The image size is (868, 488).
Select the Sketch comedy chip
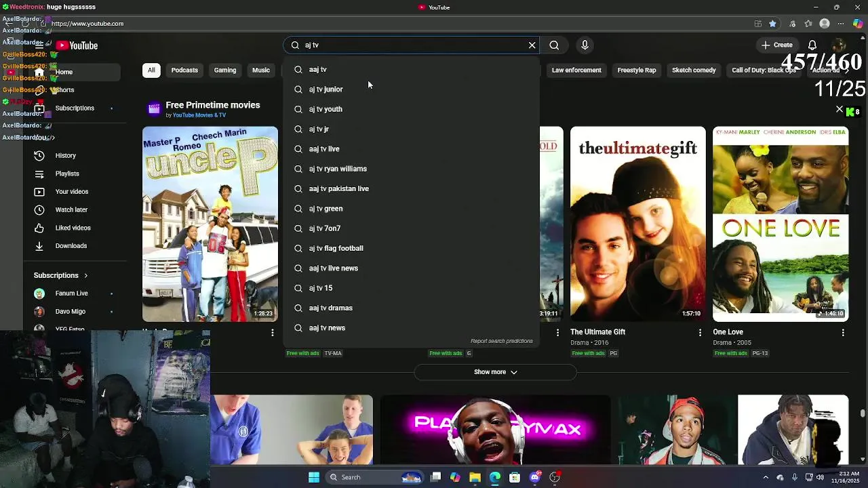(x=694, y=70)
